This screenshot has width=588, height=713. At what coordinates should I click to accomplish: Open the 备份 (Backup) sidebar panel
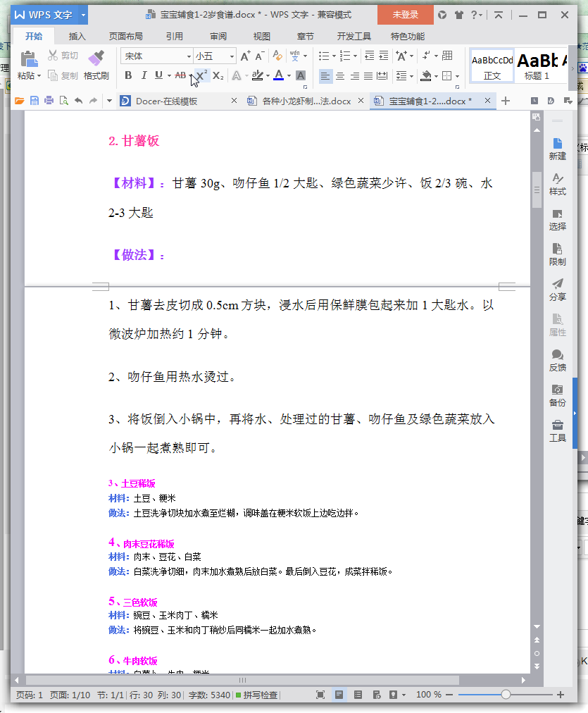(x=558, y=396)
